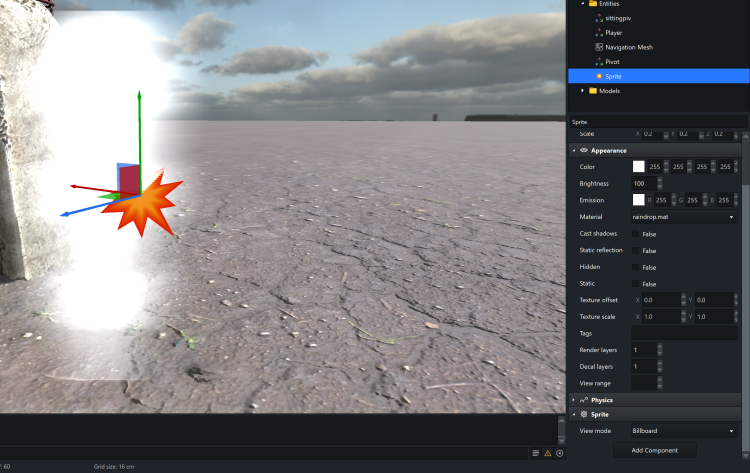This screenshot has height=473, width=750.
Task: Expand the Physics section
Action: pos(602,400)
